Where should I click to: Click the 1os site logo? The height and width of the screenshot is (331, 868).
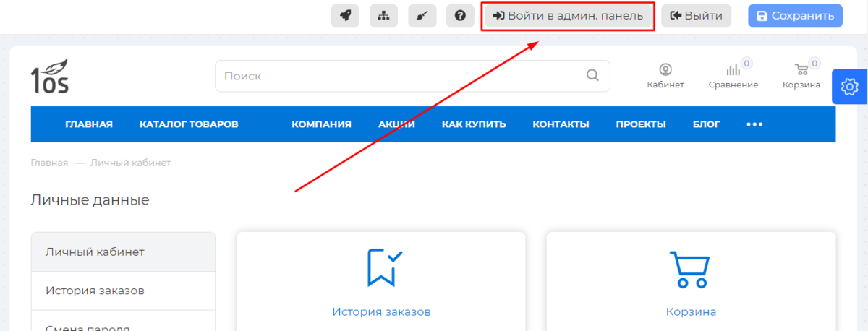coord(50,76)
